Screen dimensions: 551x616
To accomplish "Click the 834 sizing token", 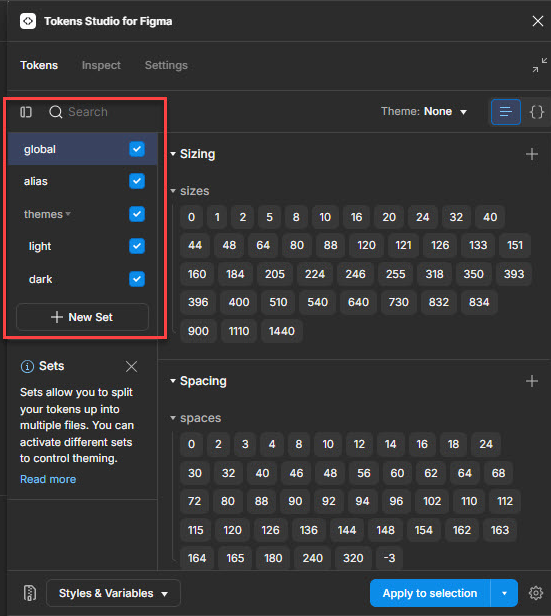I will pos(479,302).
